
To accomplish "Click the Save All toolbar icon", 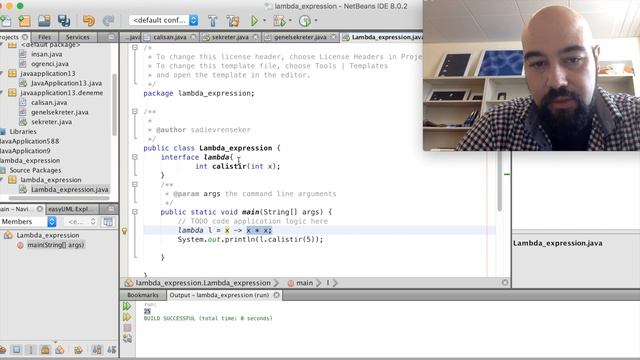I will click(x=64, y=20).
